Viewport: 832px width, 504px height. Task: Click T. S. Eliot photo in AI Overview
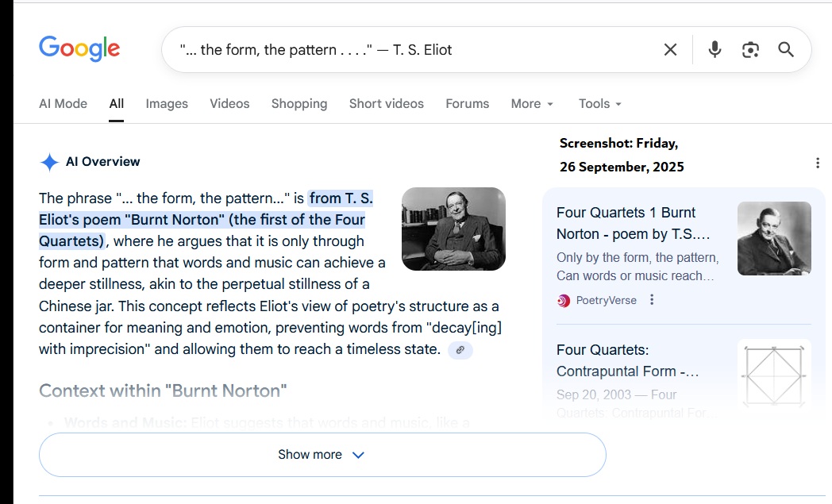click(453, 229)
